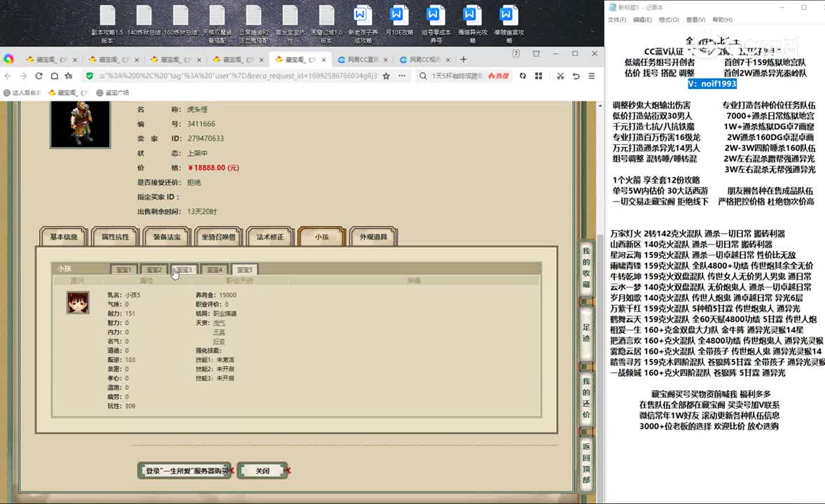Reload the current browser page
This screenshot has height=504, width=825.
(x=39, y=76)
